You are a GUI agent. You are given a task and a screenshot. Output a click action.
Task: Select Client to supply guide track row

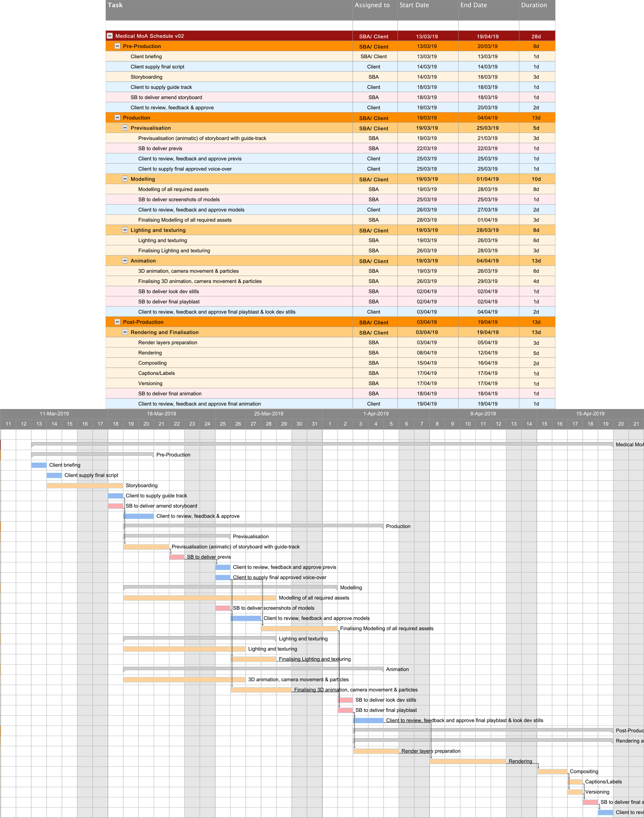330,87
